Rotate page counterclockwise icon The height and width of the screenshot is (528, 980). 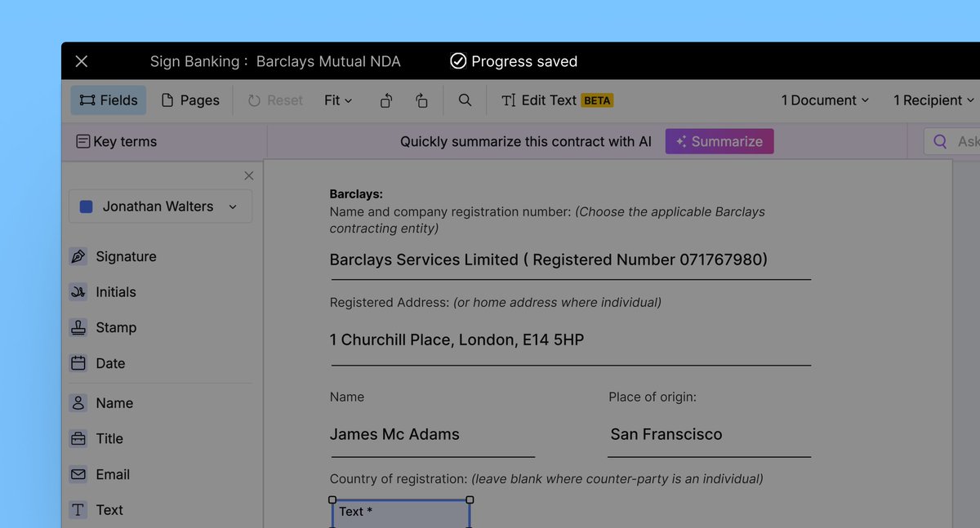pyautogui.click(x=386, y=100)
